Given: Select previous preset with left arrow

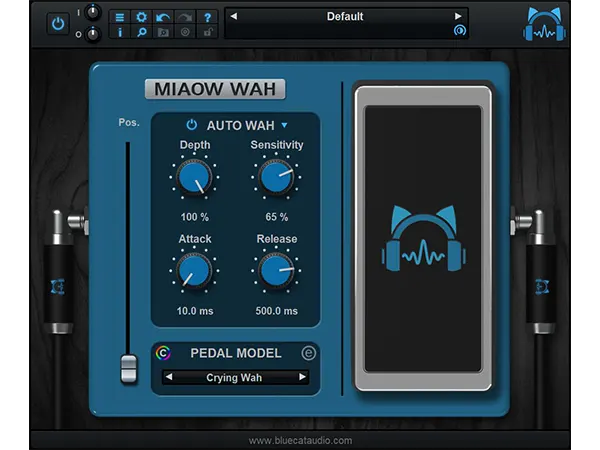Looking at the screenshot, I should (233, 16).
